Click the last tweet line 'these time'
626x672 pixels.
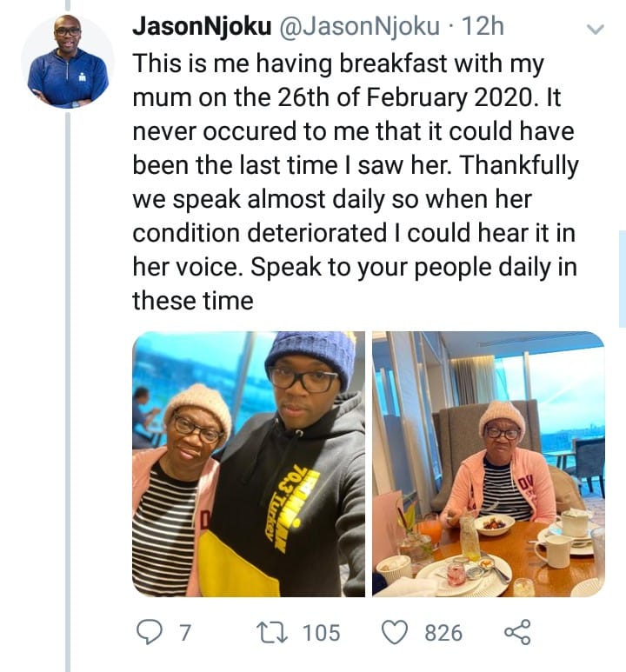(192, 301)
